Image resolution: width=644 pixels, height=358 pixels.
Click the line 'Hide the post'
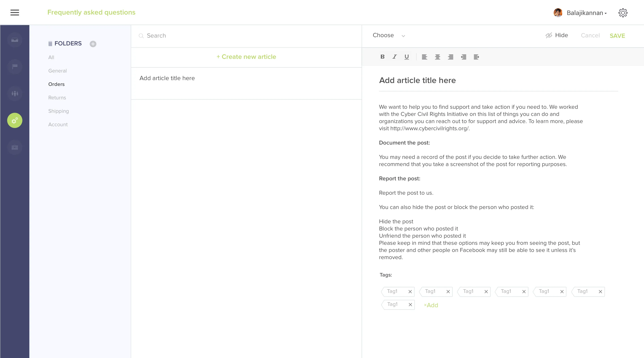tap(396, 222)
